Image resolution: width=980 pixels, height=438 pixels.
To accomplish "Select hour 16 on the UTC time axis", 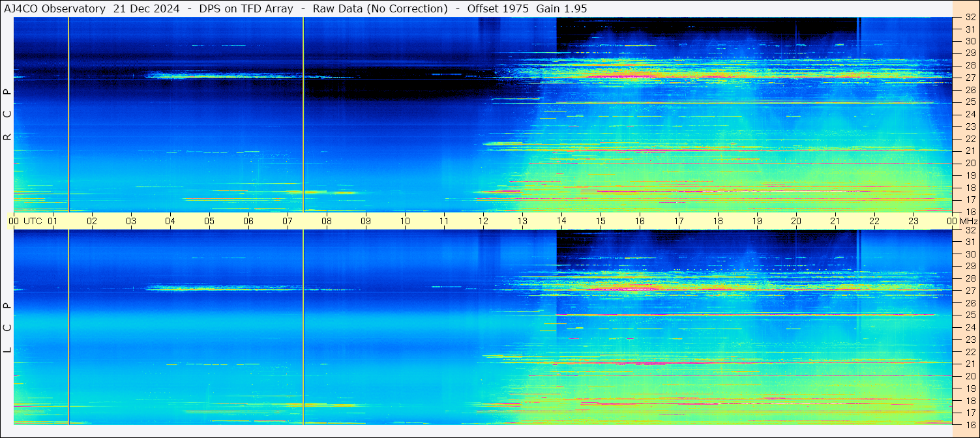I will 640,221.
